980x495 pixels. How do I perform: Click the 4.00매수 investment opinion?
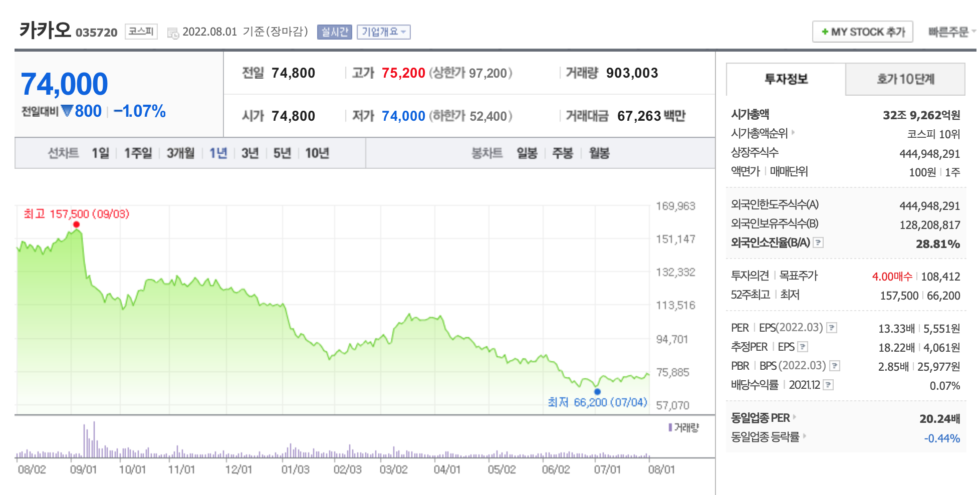point(892,277)
